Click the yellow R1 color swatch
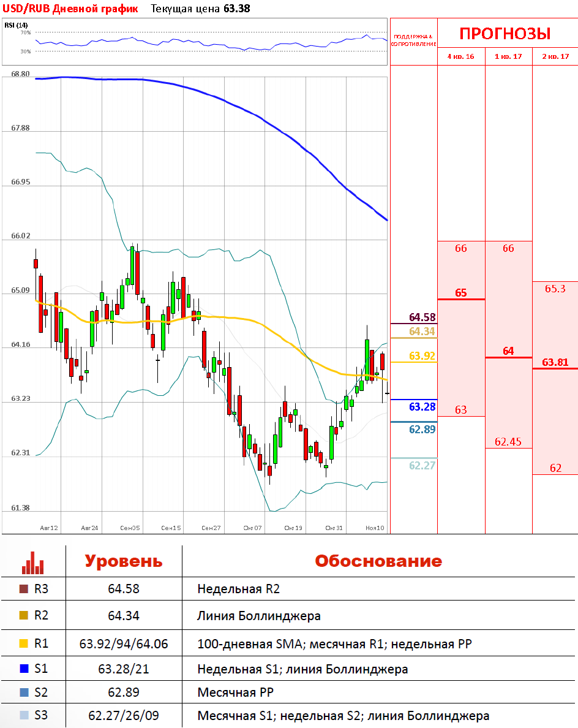 [x=24, y=644]
